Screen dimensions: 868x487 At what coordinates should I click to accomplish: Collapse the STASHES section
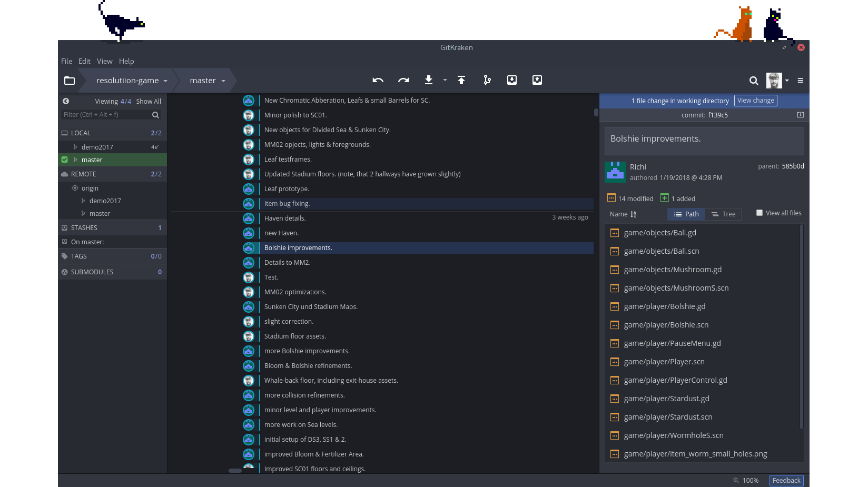point(112,228)
